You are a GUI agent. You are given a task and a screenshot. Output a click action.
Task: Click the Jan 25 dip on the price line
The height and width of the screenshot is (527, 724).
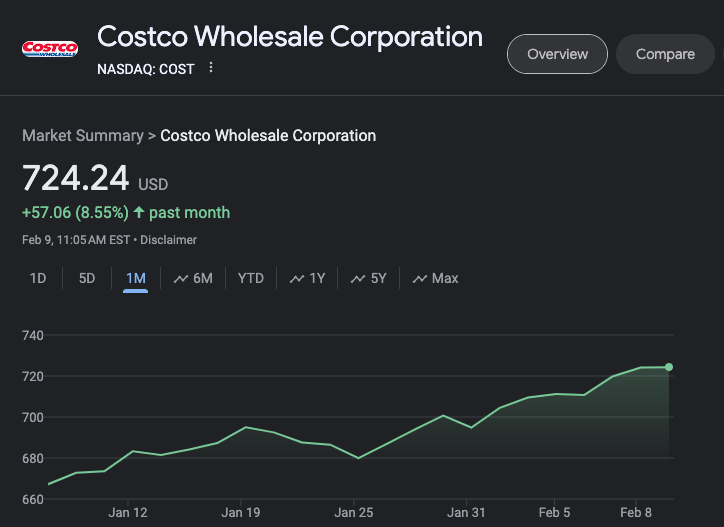coord(358,458)
